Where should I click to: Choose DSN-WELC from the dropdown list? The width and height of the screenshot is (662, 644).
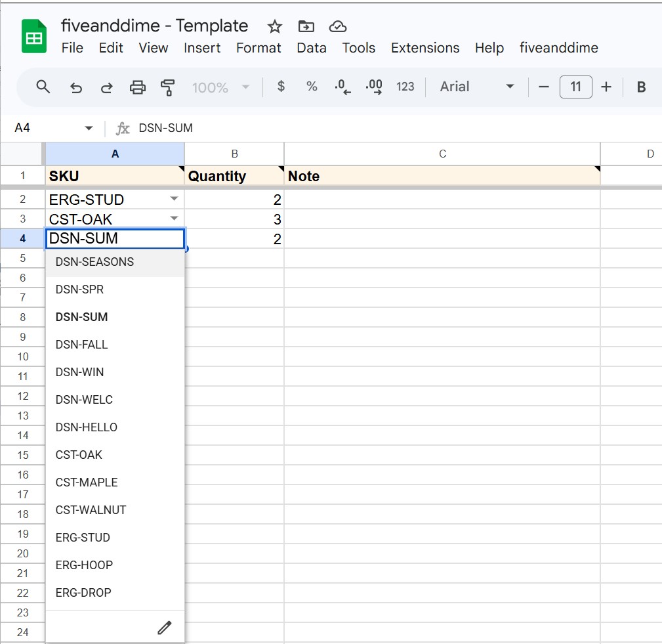[115, 400]
